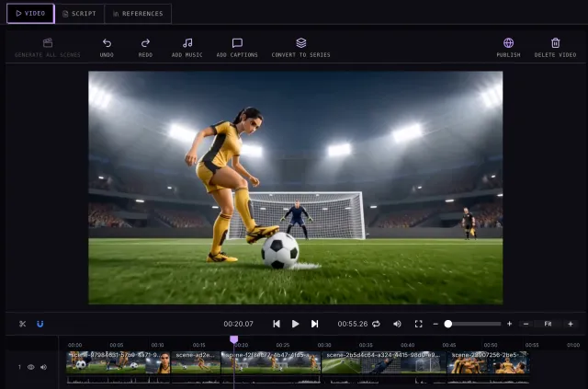
Task: Toggle loop playback
Action: click(x=376, y=324)
